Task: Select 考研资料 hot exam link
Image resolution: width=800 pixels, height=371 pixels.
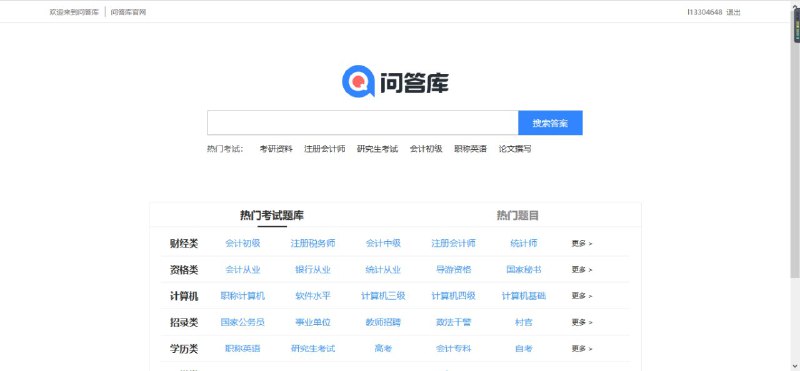Action: [x=276, y=149]
